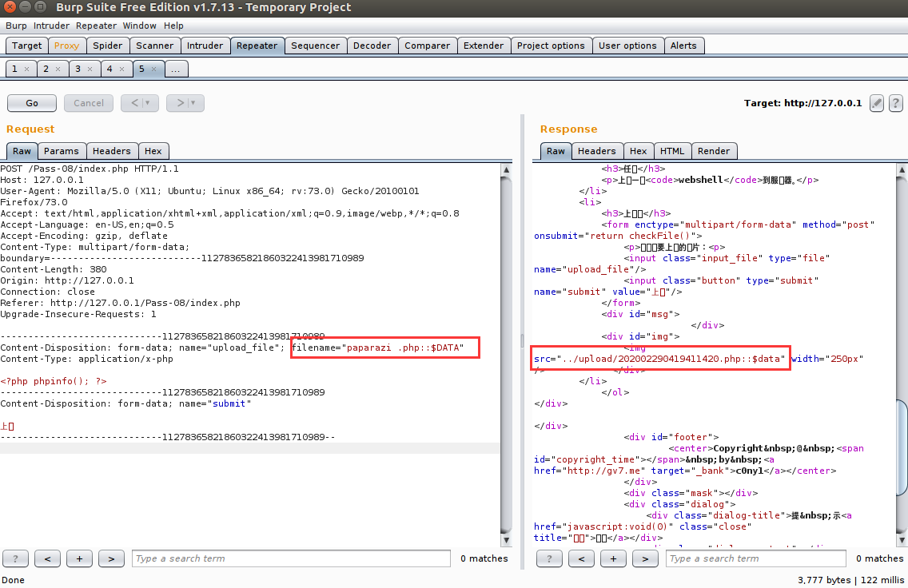This screenshot has height=588, width=908.
Task: Select Repeater sub-tab 1
Action: click(15, 69)
